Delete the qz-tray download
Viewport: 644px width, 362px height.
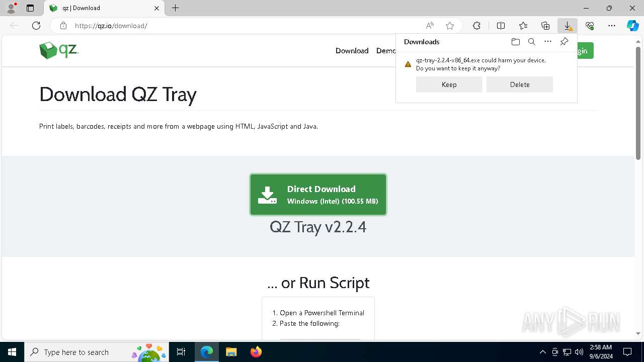coord(519,84)
